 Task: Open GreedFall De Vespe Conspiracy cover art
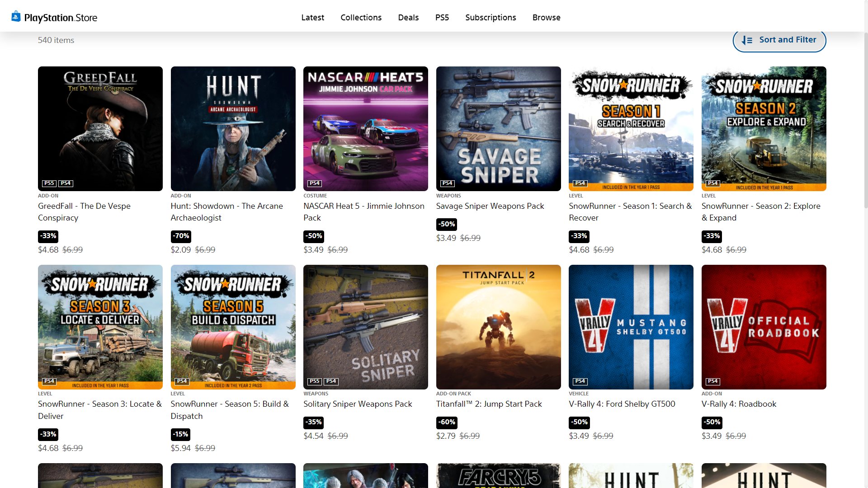[x=100, y=128]
